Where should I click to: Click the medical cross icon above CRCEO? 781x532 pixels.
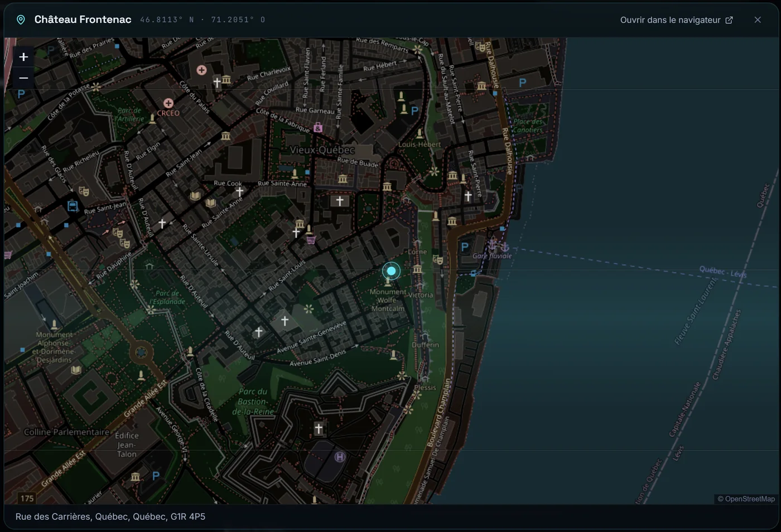(x=168, y=103)
